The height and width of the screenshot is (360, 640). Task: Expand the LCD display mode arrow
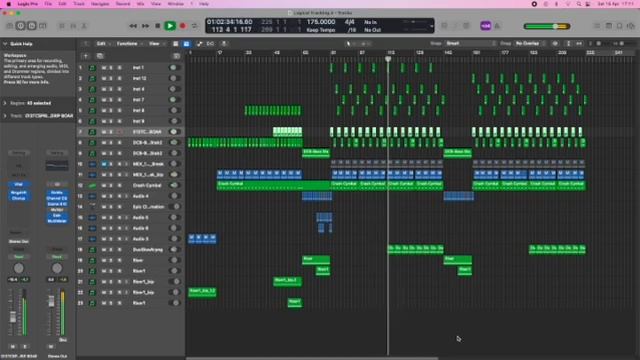pyautogui.click(x=431, y=26)
